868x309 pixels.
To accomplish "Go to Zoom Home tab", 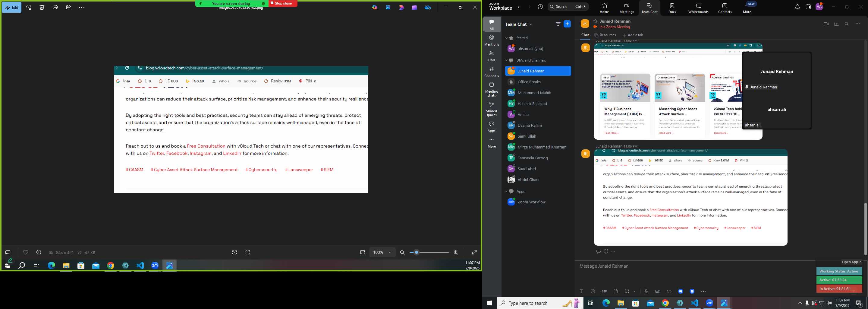I will [x=604, y=8].
